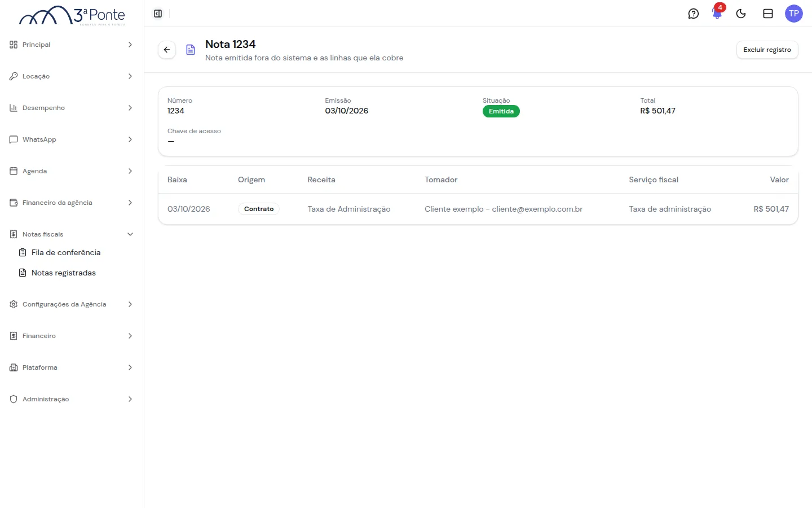Click the Desempenho chart icon
The height and width of the screenshot is (508, 812).
tap(14, 108)
